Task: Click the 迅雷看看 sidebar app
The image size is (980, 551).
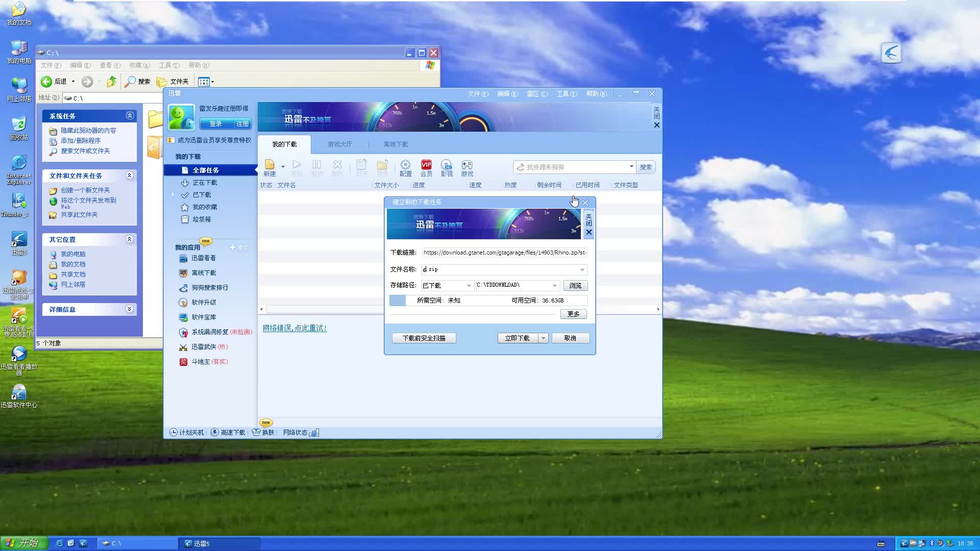Action: point(198,258)
